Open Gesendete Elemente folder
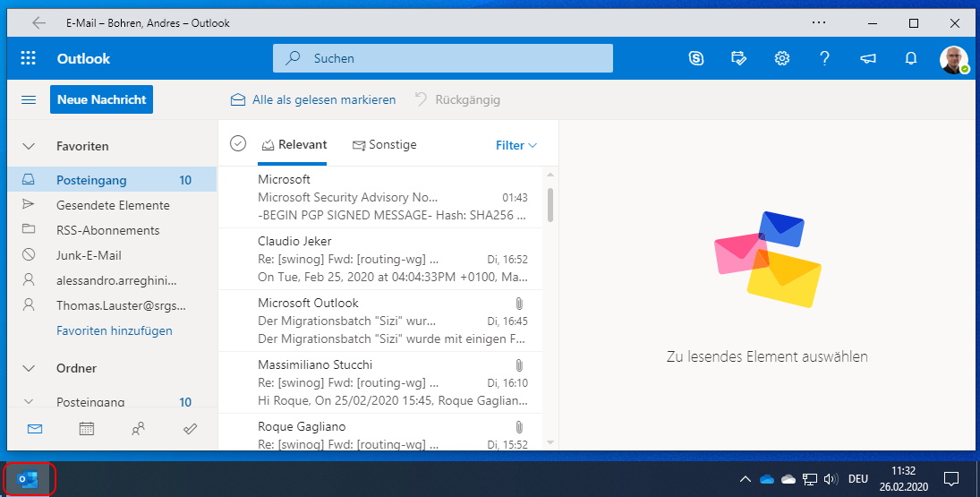Viewport: 980px width, 497px height. [x=112, y=205]
